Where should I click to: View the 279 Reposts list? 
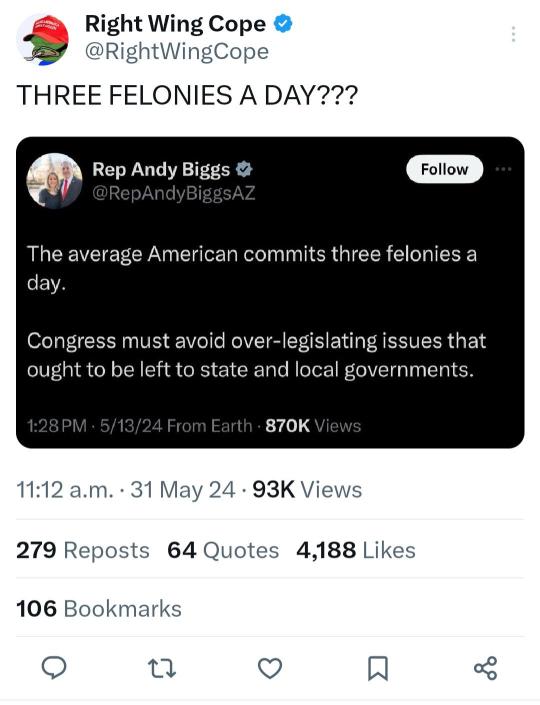pyautogui.click(x=83, y=550)
